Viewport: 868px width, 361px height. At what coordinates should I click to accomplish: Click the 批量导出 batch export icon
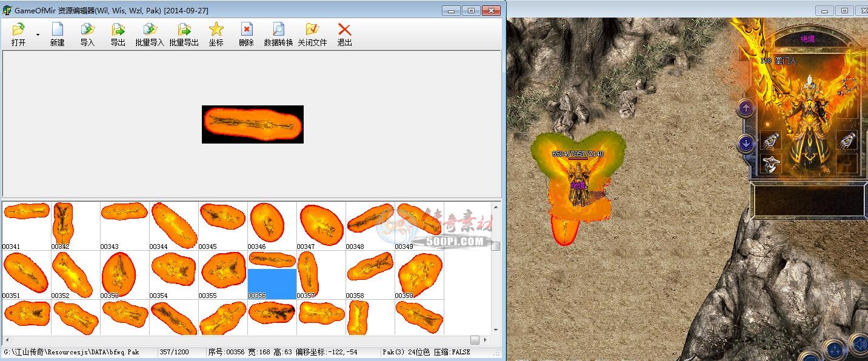point(184,29)
